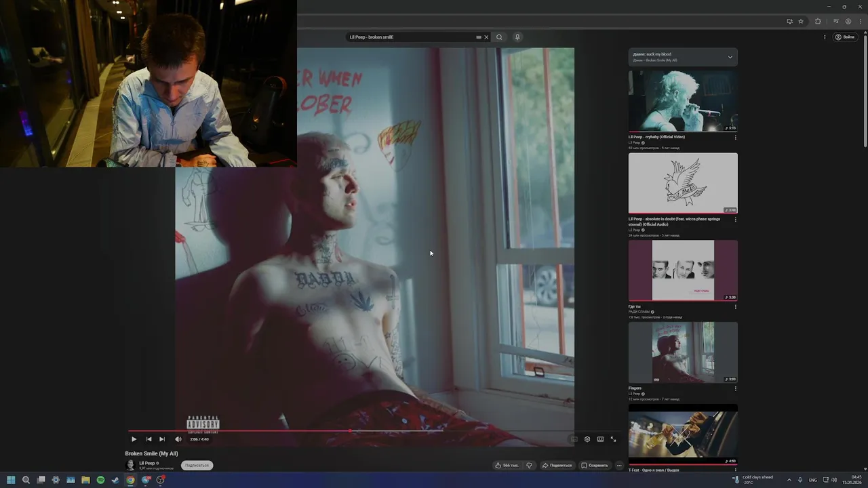Open Где ты video options menu
Image resolution: width=868 pixels, height=488 pixels.
point(735,307)
